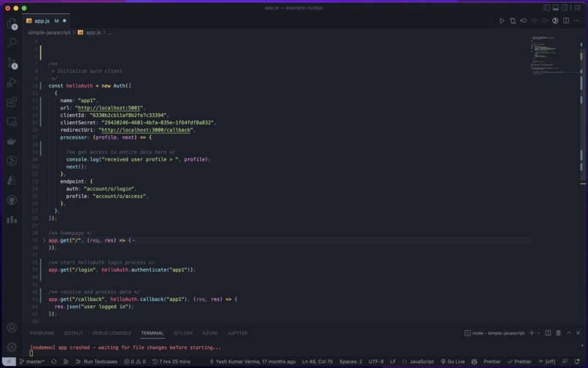
Task: Click the 7 hrs 25 mins time tracker
Action: click(x=171, y=361)
